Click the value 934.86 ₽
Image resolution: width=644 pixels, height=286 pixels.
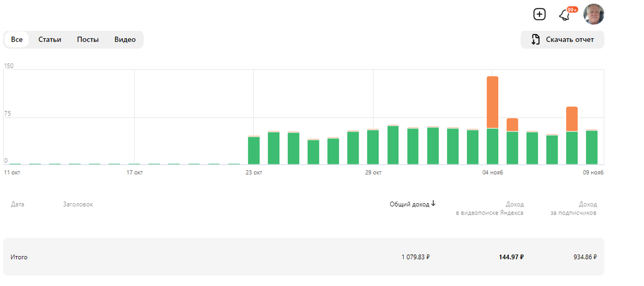point(585,258)
